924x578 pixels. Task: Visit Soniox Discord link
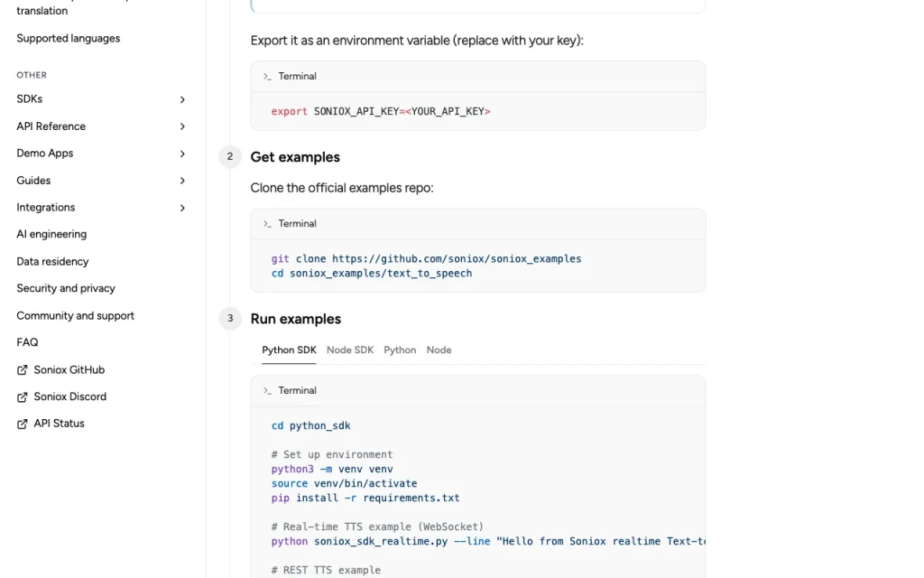click(x=70, y=396)
